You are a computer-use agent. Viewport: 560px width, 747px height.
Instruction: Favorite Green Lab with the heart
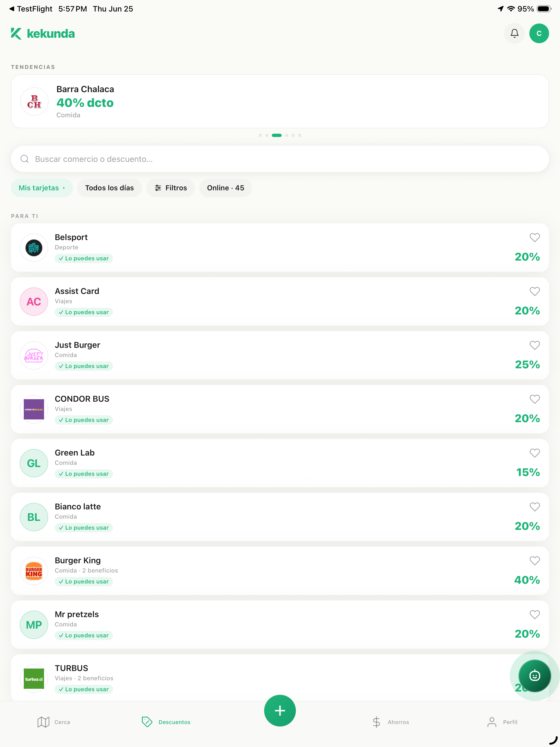tap(534, 453)
